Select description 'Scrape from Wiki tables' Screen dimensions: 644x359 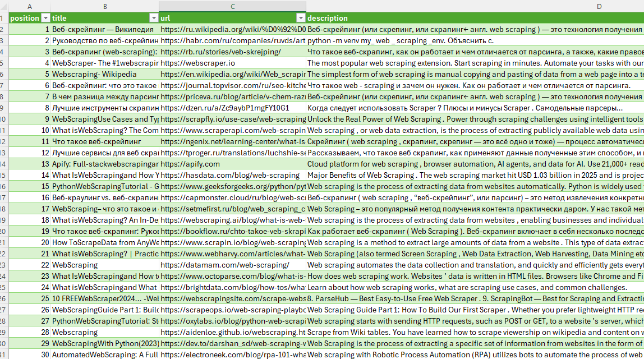pyautogui.click(x=475, y=332)
